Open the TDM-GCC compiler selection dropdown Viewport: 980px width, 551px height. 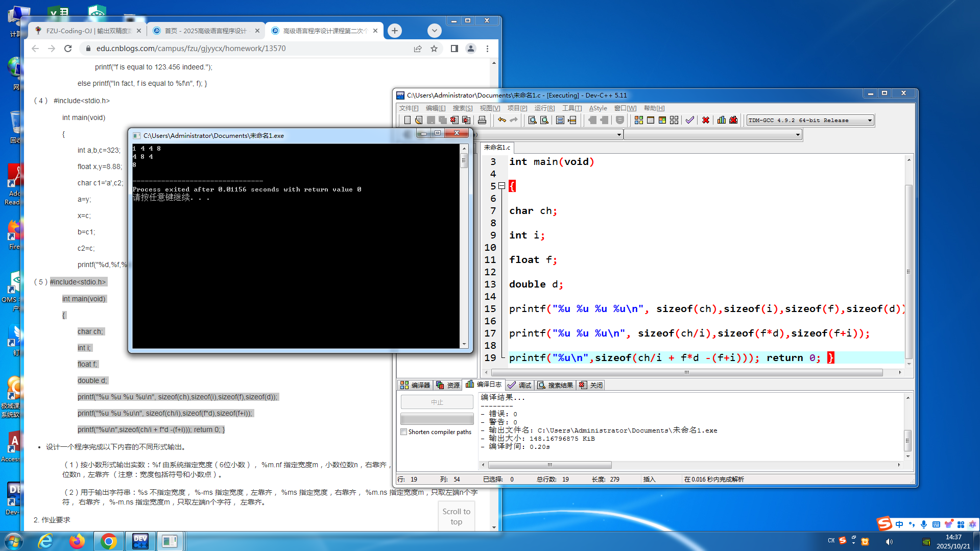870,121
